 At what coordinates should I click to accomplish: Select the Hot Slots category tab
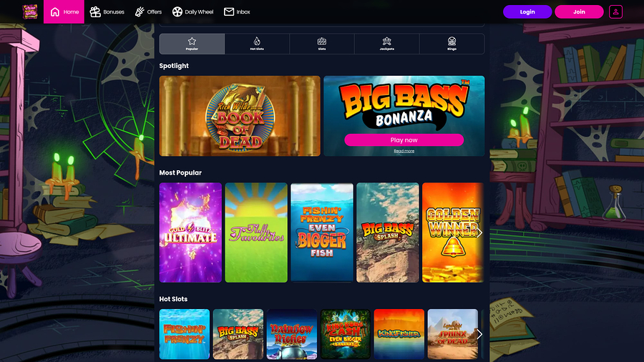pyautogui.click(x=257, y=44)
